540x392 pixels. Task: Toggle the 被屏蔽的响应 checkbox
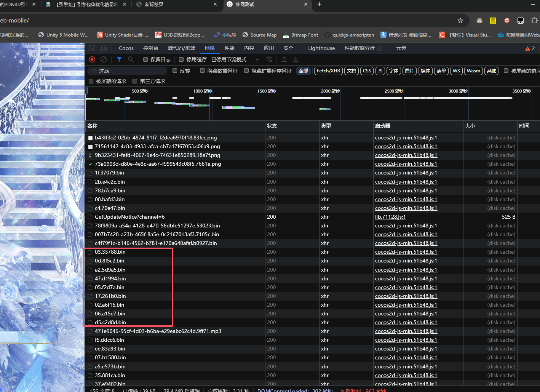506,70
